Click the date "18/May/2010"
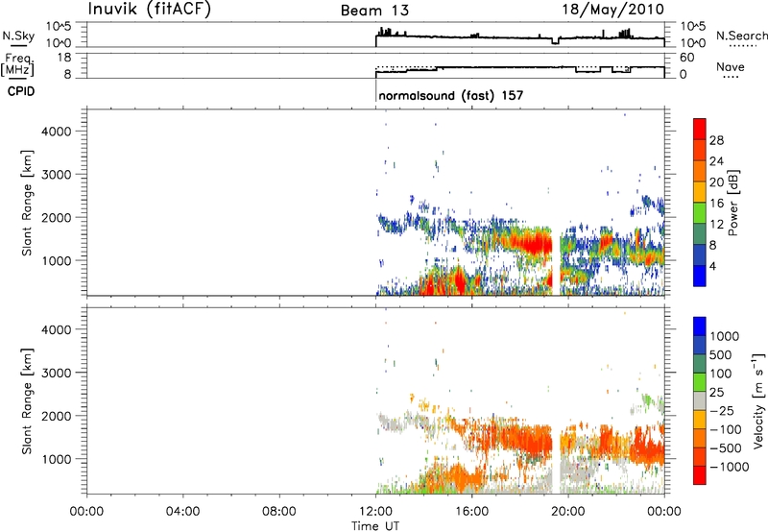Image resolution: width=768 pixels, height=532 pixels. click(612, 10)
